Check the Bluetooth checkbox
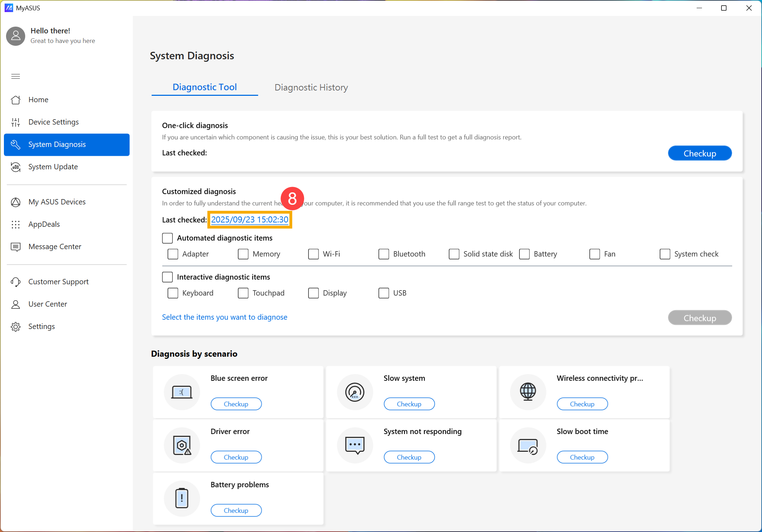 click(383, 254)
